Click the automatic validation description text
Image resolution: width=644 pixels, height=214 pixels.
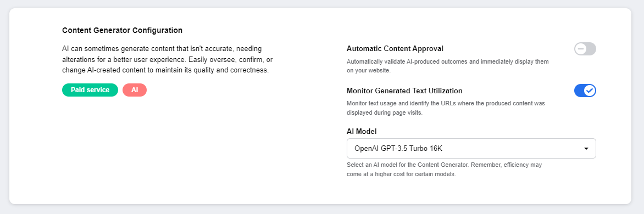(x=448, y=66)
